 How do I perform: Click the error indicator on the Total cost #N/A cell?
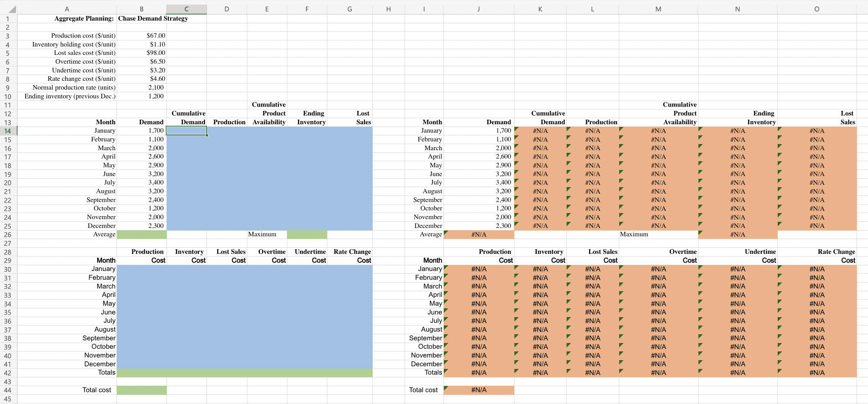click(x=446, y=388)
